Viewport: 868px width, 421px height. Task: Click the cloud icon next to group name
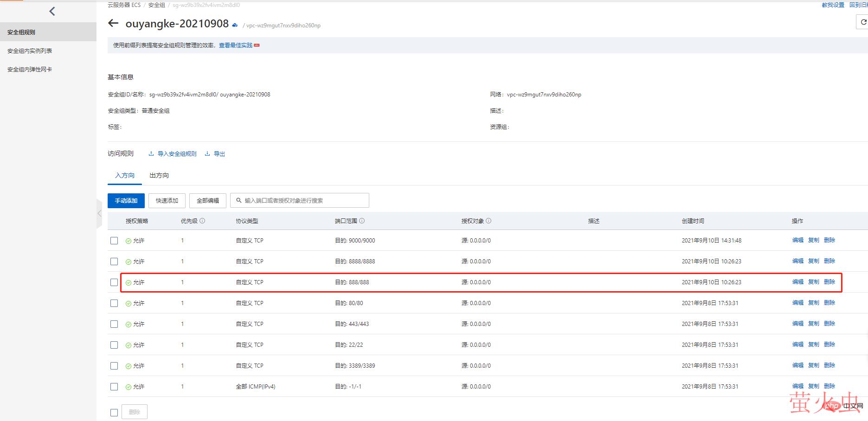coord(235,25)
